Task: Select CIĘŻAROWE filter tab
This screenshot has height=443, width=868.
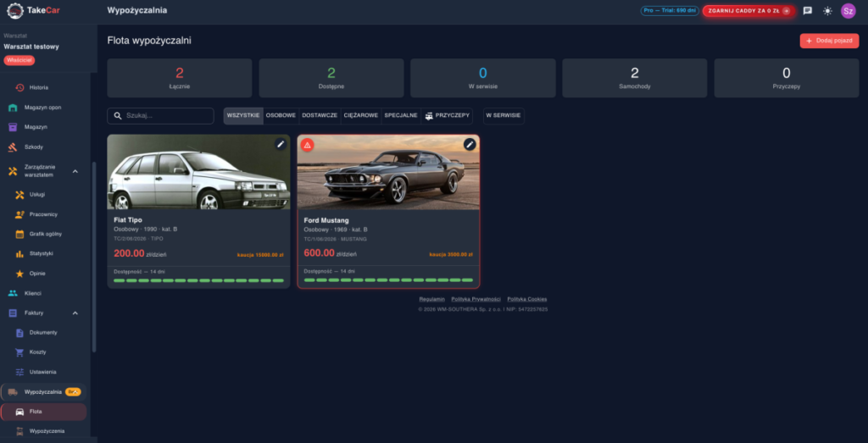Action: 361,115
